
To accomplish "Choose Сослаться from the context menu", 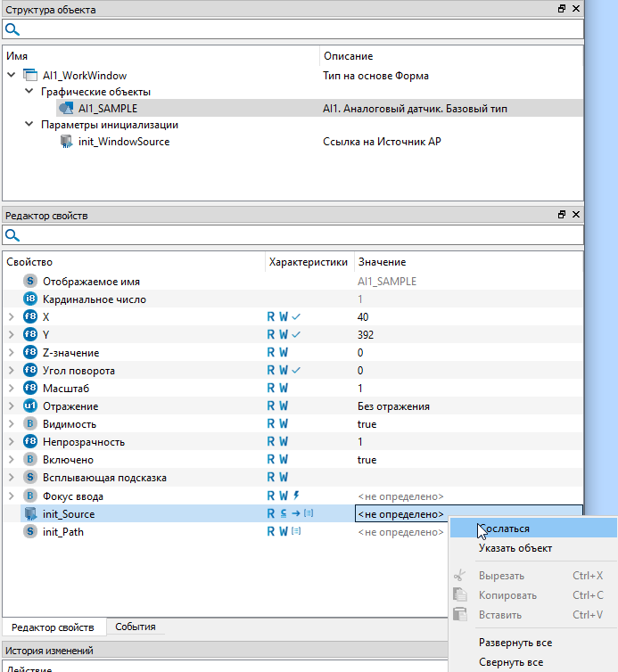I will (x=504, y=529).
